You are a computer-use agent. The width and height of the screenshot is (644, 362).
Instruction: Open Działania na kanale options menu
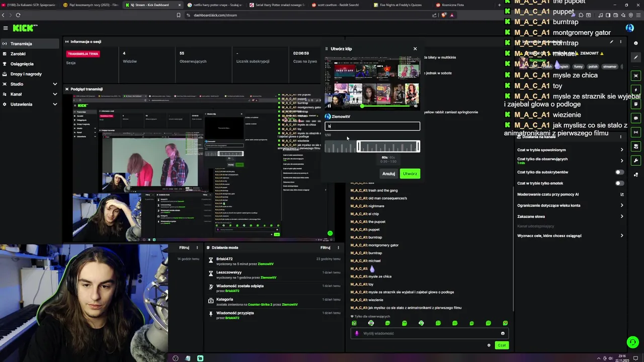(620, 137)
